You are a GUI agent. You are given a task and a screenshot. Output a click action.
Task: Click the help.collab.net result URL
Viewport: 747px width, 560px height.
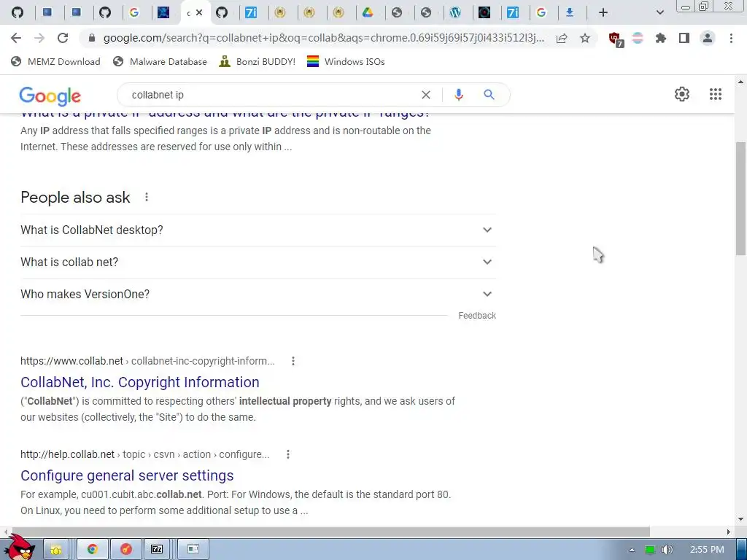145,454
